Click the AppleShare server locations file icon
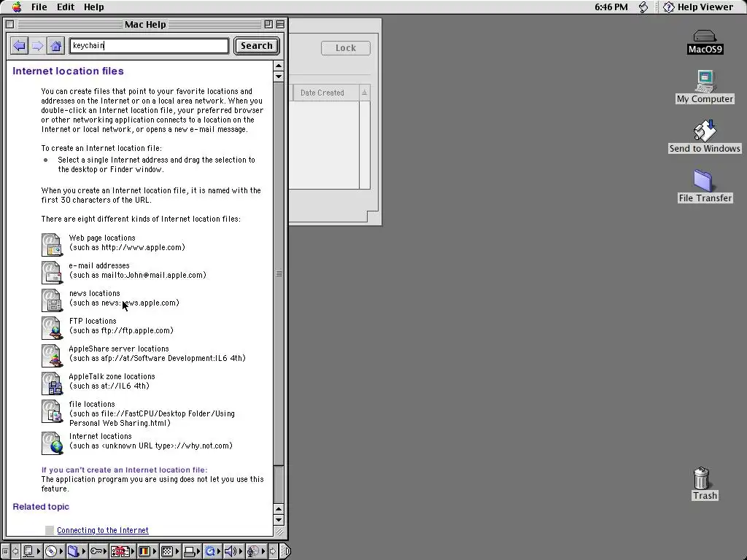 [52, 355]
